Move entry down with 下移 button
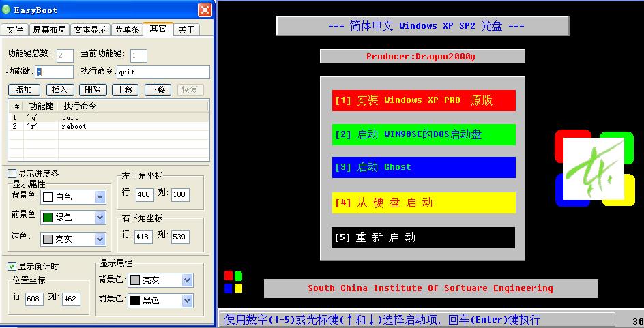Image resolution: width=644 pixels, height=328 pixels. (x=158, y=90)
